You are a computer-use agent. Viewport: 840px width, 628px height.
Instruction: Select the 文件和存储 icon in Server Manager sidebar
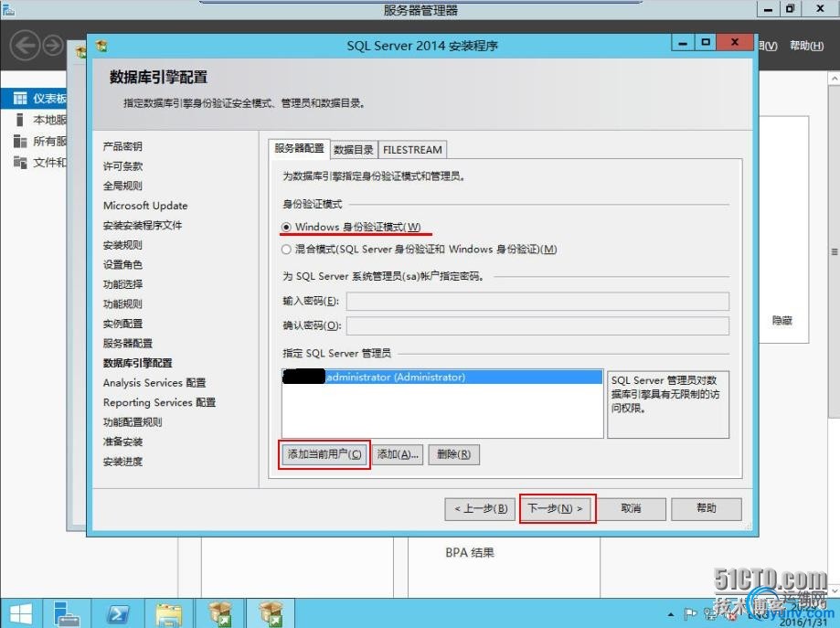tap(20, 162)
